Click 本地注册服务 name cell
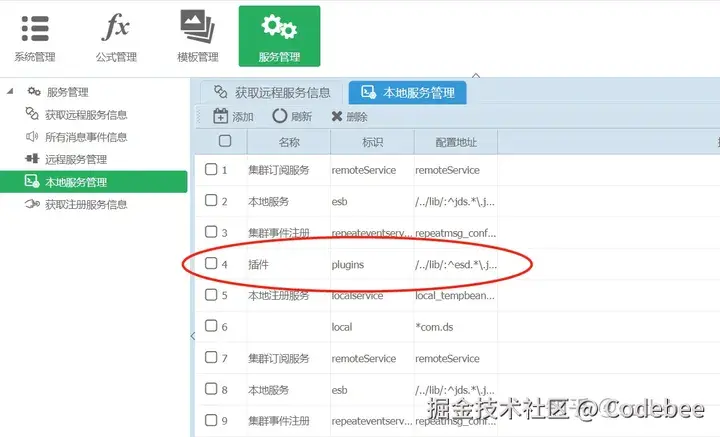This screenshot has width=720, height=437. click(288, 296)
